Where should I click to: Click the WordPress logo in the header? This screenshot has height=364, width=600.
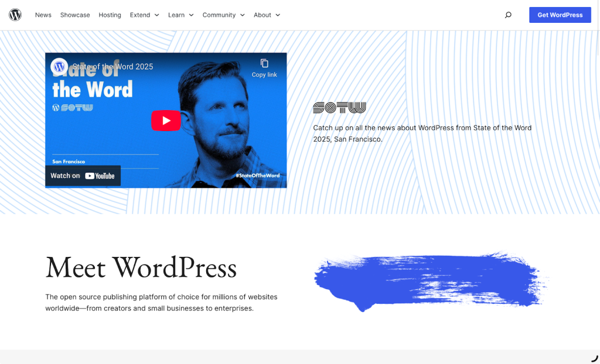point(15,15)
